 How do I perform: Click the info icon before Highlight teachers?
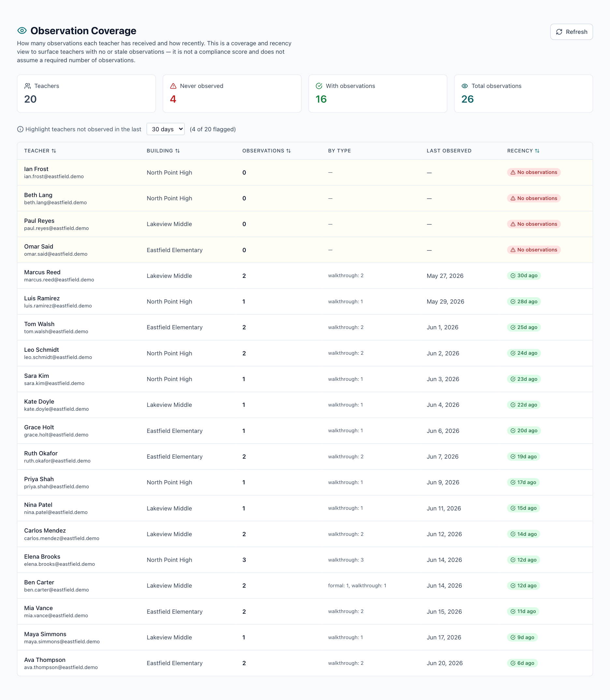pyautogui.click(x=21, y=129)
